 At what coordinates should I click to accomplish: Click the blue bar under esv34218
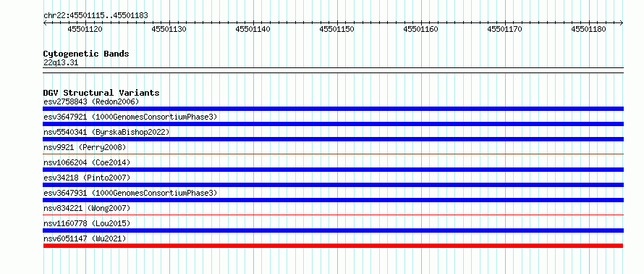[x=333, y=185]
